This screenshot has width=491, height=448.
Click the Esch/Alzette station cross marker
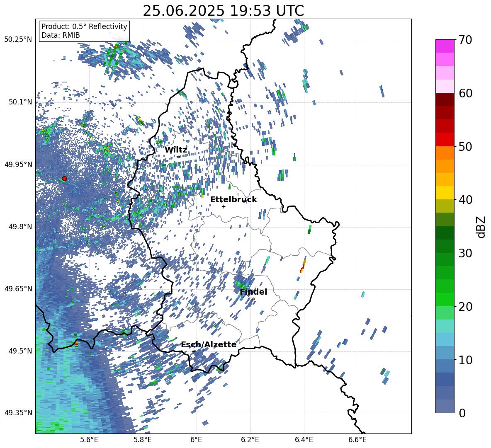point(194,351)
